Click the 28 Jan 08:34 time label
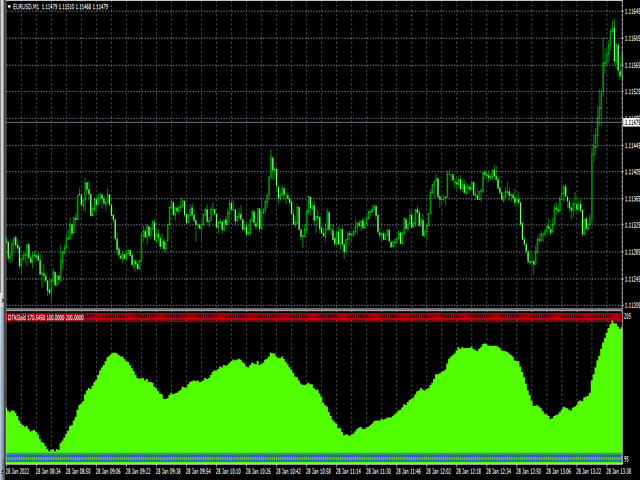 coord(48,470)
